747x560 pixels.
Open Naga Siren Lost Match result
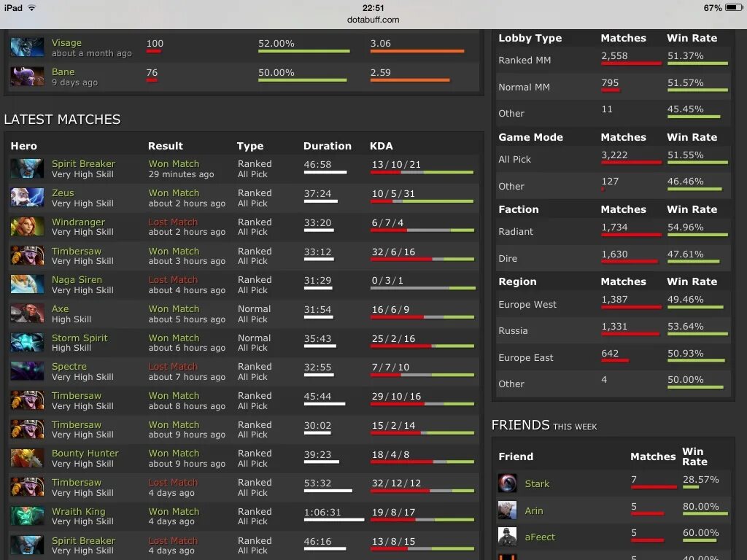point(173,279)
